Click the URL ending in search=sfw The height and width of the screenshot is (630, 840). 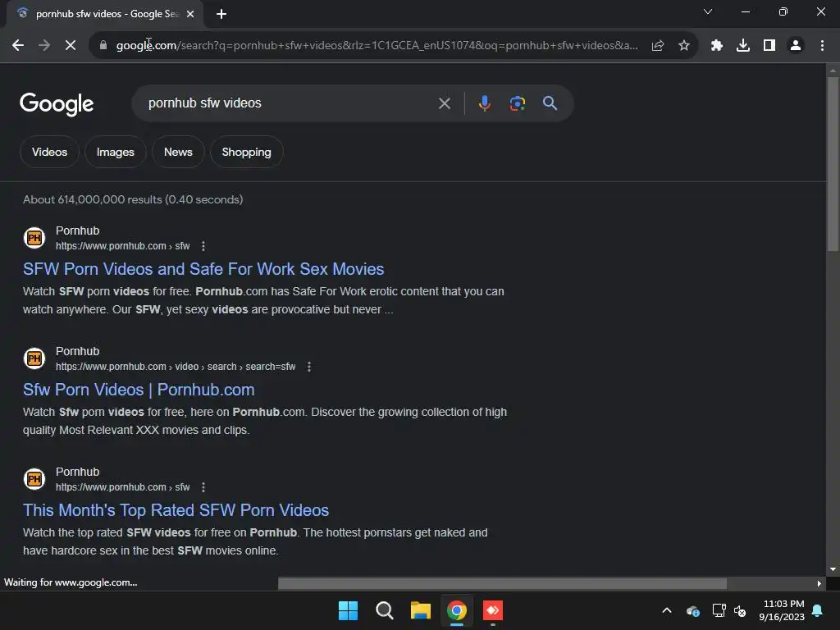coord(176,367)
